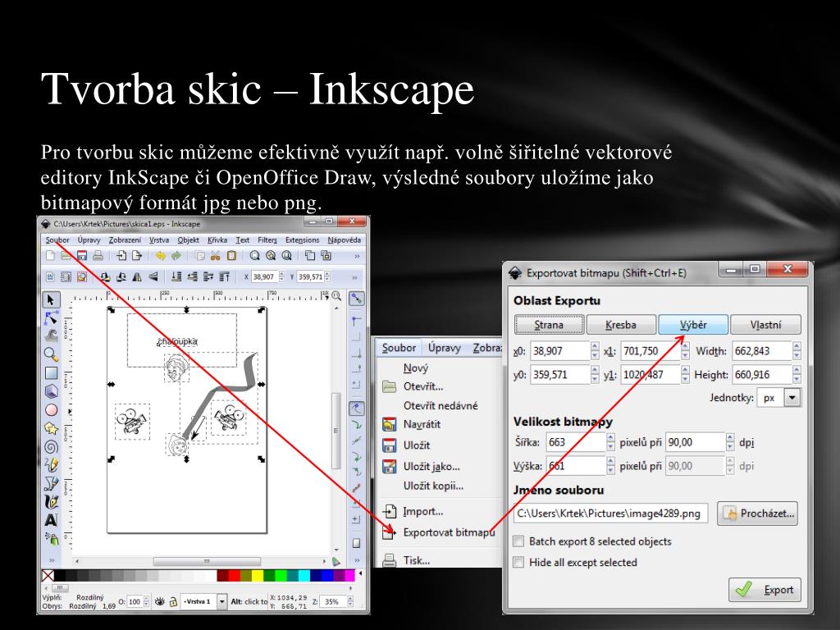Viewport: 840px width, 630px height.
Task: Select the Tweak (wave) tool
Action: tap(51, 336)
